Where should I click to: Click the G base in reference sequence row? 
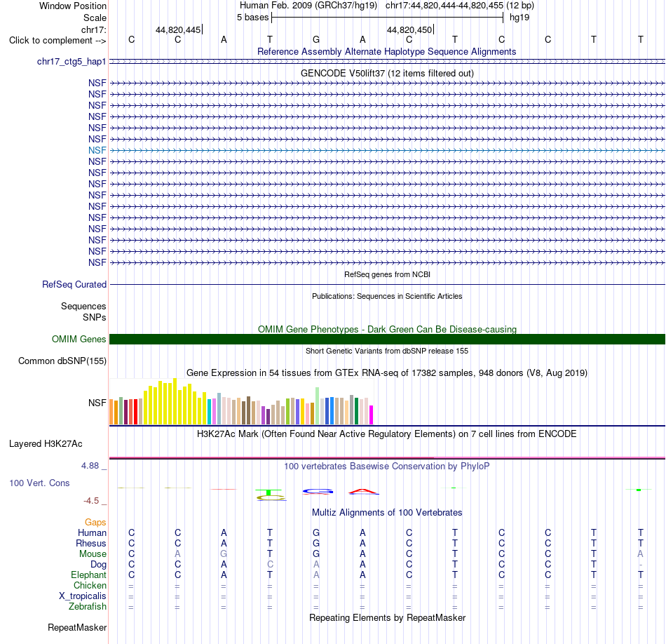pyautogui.click(x=316, y=39)
